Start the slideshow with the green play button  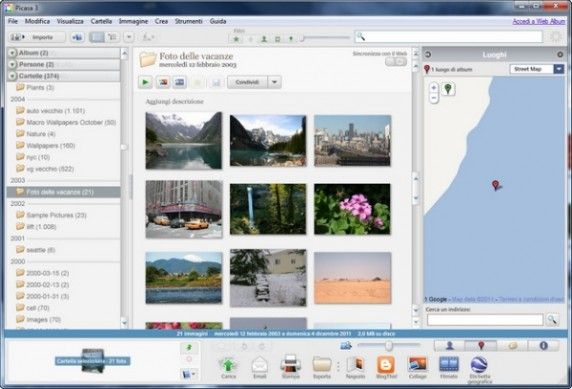[145, 82]
